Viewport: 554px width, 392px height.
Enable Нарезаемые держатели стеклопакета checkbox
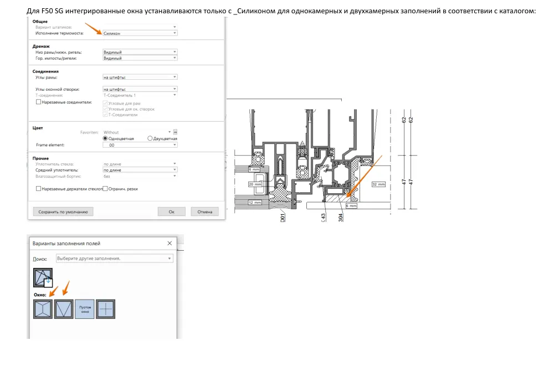[39, 189]
